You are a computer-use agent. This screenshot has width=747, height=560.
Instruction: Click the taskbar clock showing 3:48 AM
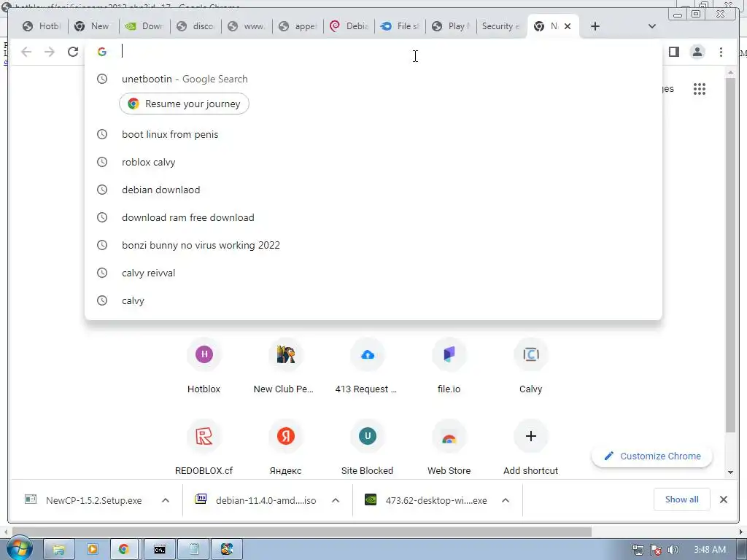(710, 550)
